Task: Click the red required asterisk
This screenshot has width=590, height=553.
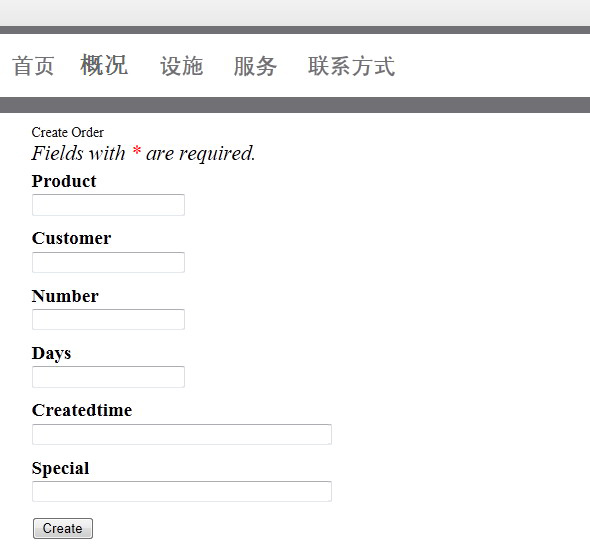Action: 137,151
